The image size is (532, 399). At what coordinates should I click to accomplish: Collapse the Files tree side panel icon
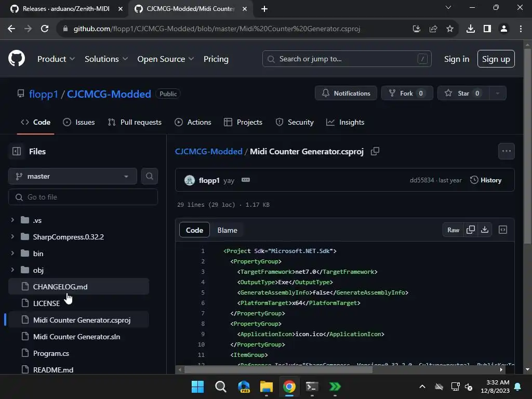(x=16, y=151)
